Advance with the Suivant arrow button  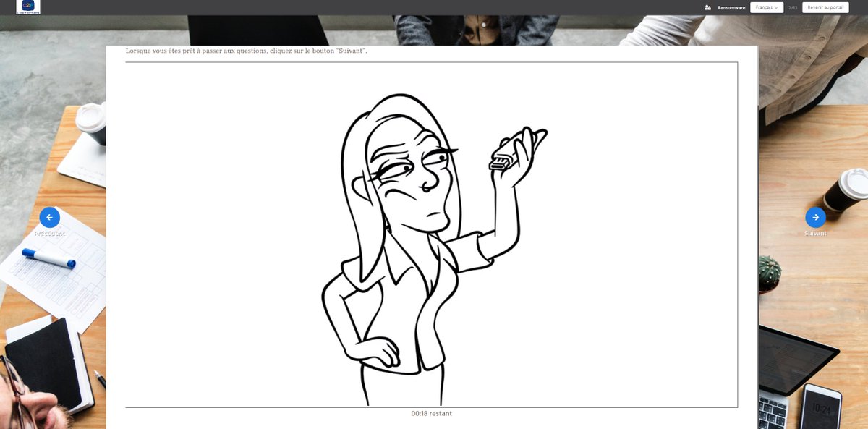point(815,217)
